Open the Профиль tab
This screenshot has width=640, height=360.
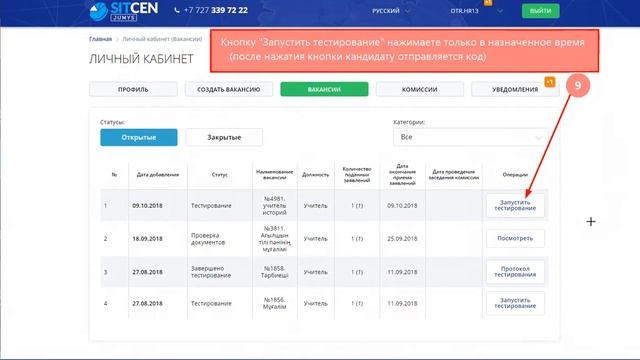point(133,89)
